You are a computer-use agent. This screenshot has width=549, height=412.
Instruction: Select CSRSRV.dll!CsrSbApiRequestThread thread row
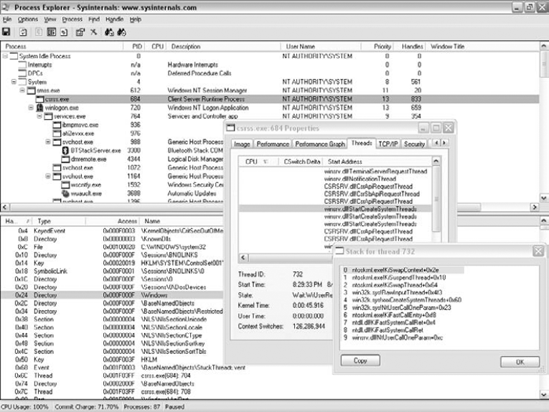(x=335, y=194)
